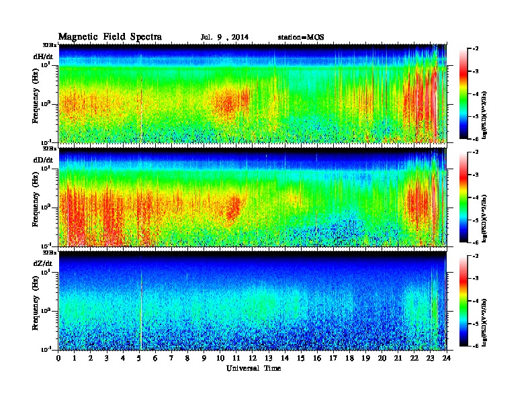Click the '32Hz' tick label of dZ/dt panel
The image size is (532, 411).
coord(49,253)
